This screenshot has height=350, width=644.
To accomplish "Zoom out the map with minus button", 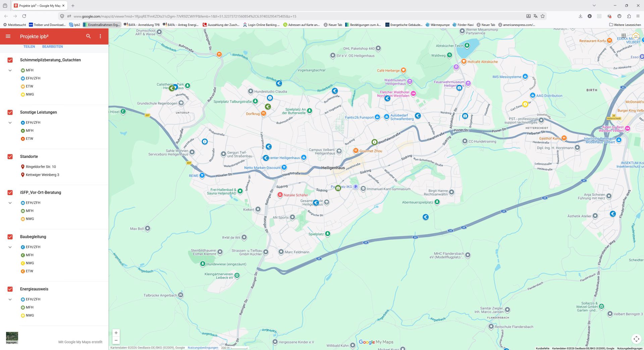I will tap(116, 340).
